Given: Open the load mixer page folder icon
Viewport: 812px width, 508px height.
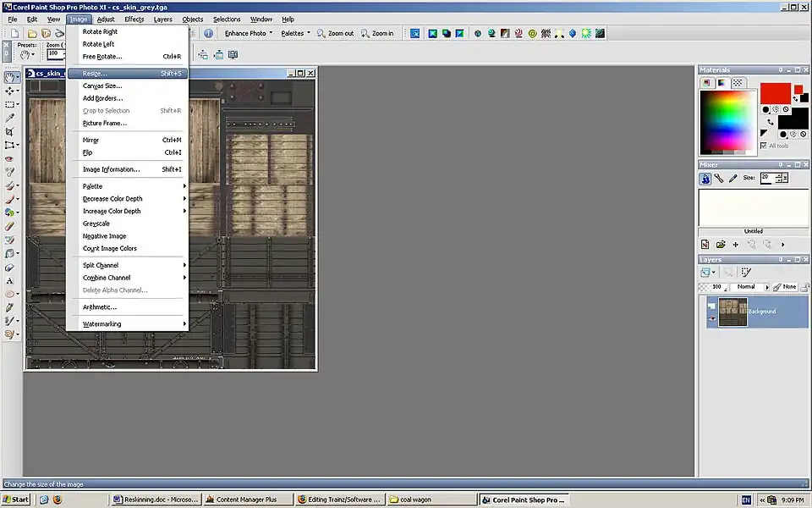Looking at the screenshot, I should click(x=721, y=245).
